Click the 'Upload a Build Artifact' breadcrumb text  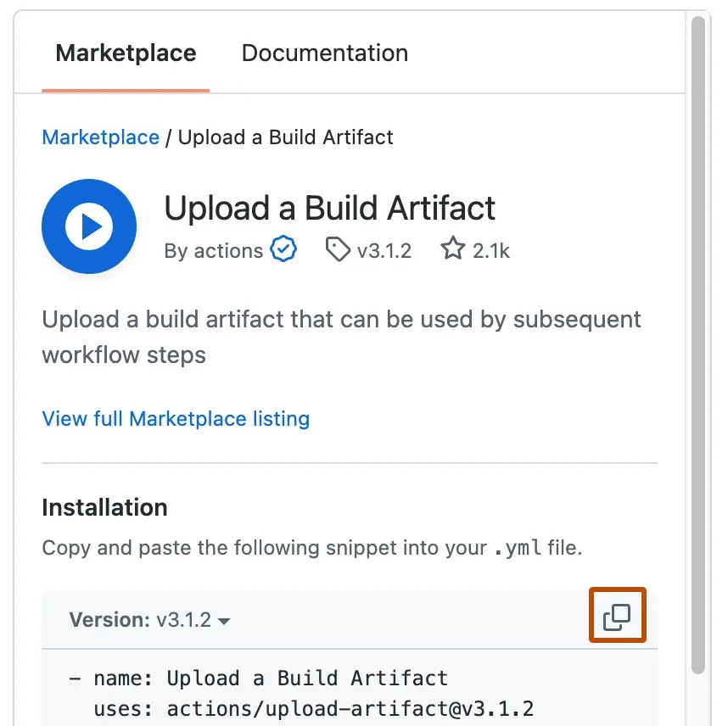(285, 137)
